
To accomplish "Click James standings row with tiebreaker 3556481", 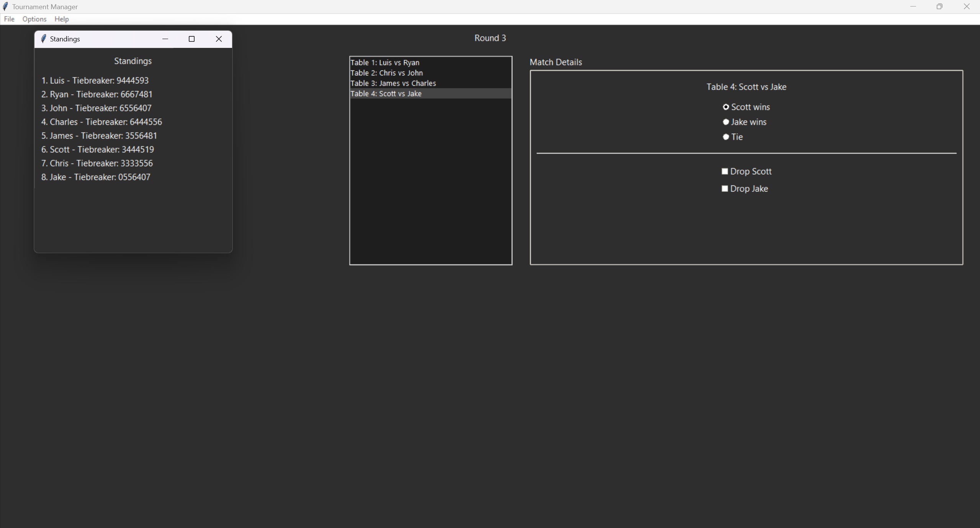I will coord(99,136).
